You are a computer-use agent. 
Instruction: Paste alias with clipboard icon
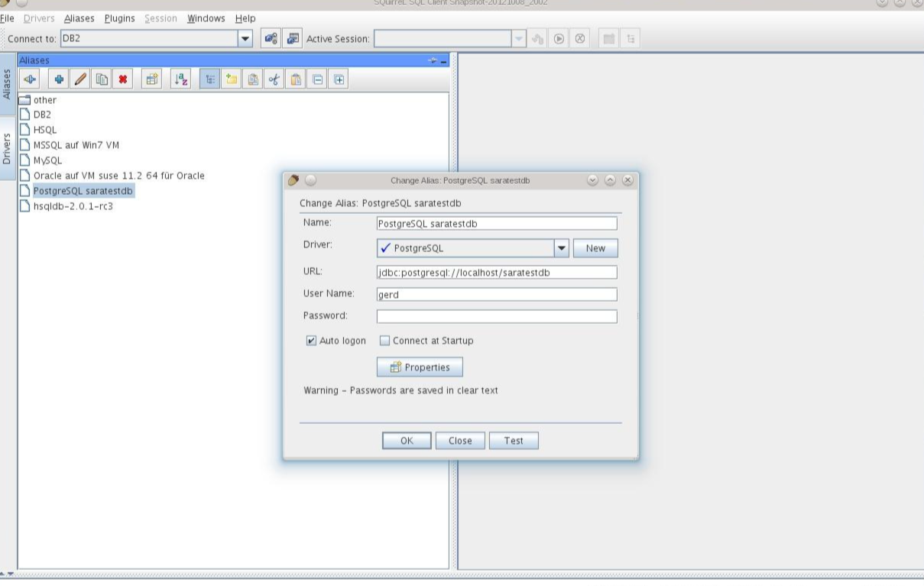pos(296,79)
